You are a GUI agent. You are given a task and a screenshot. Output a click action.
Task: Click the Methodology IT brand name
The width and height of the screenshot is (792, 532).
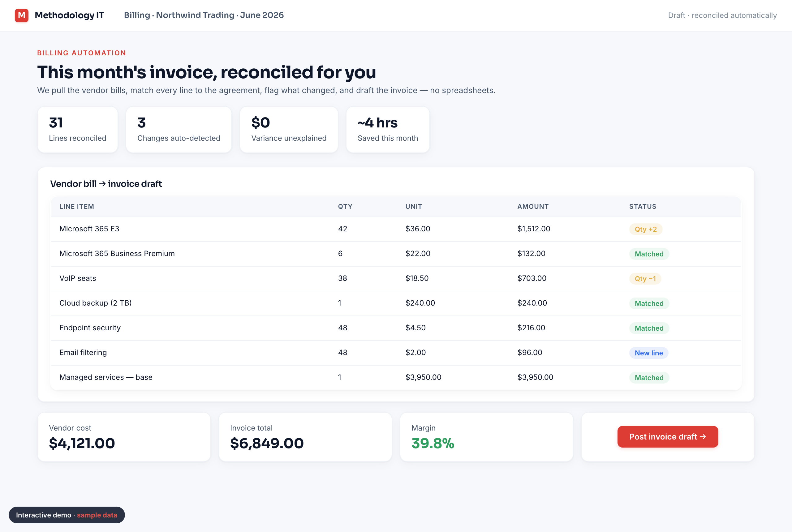click(x=69, y=15)
